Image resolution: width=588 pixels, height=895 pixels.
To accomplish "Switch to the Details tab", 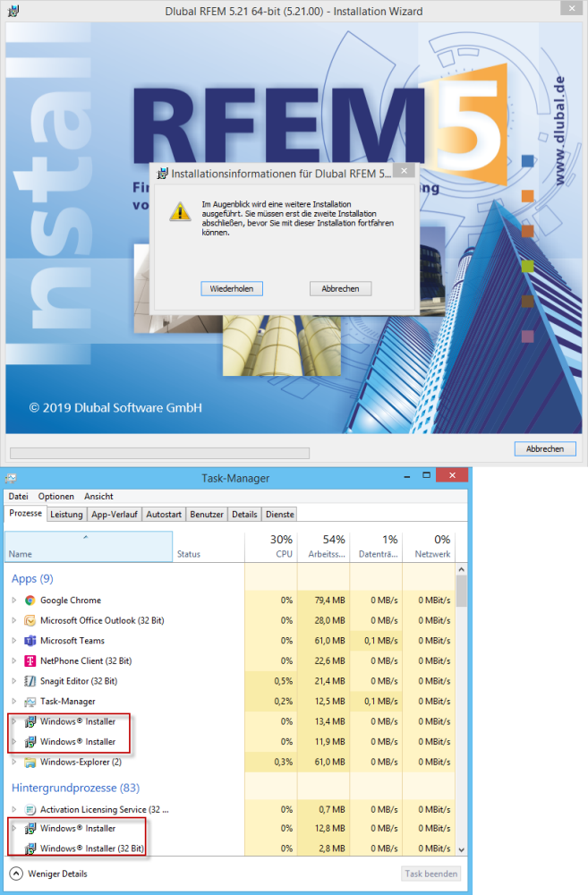I will tap(244, 515).
